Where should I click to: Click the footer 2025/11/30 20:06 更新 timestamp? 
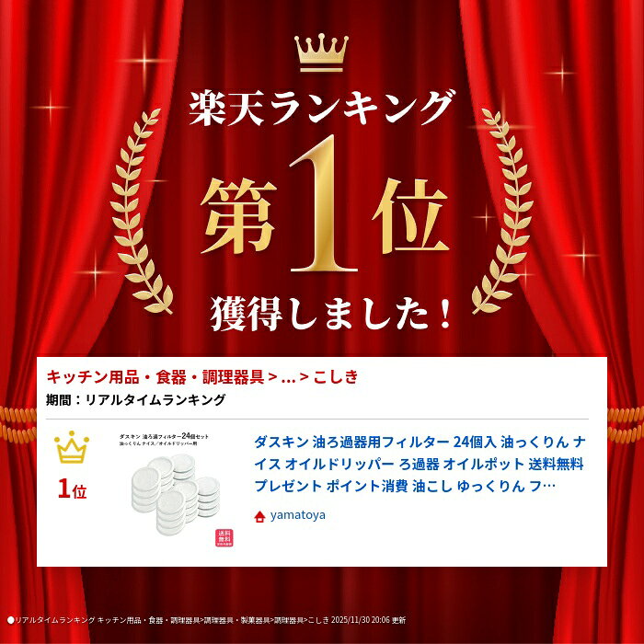(368, 620)
